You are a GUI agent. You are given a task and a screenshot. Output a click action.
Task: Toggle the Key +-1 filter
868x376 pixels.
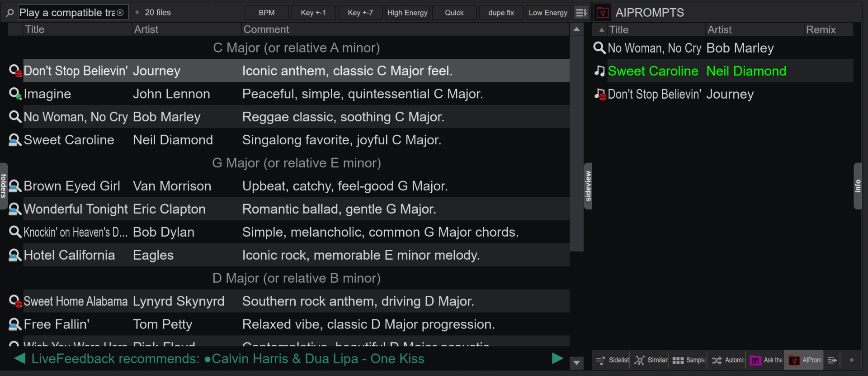313,13
